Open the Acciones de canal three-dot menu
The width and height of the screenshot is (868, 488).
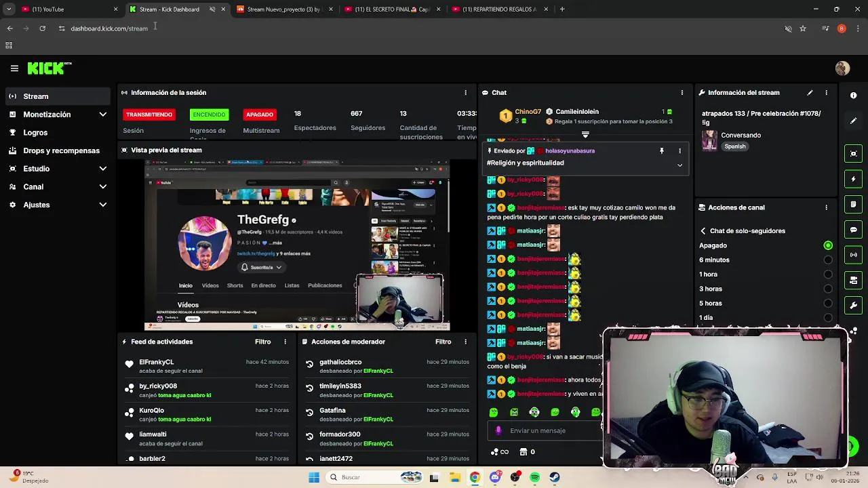pos(826,207)
